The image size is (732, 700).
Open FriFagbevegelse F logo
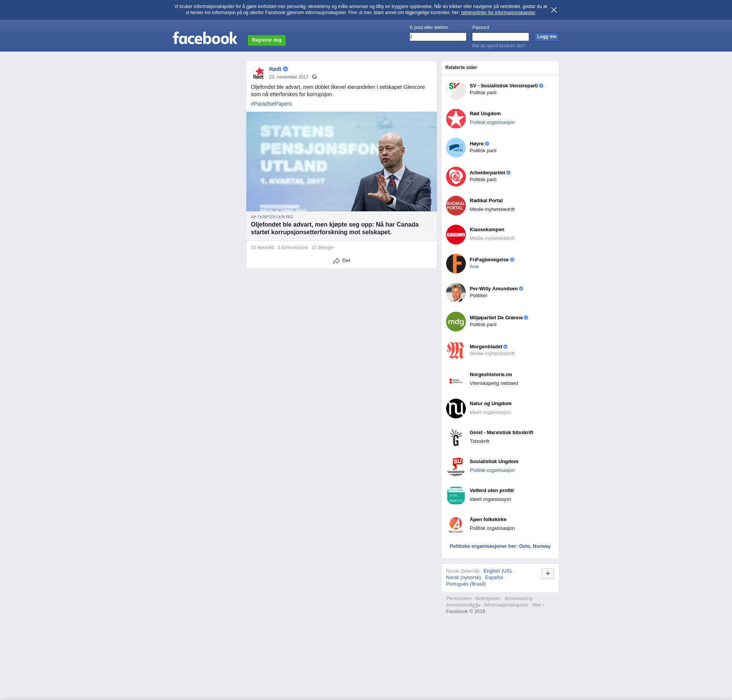click(x=456, y=264)
